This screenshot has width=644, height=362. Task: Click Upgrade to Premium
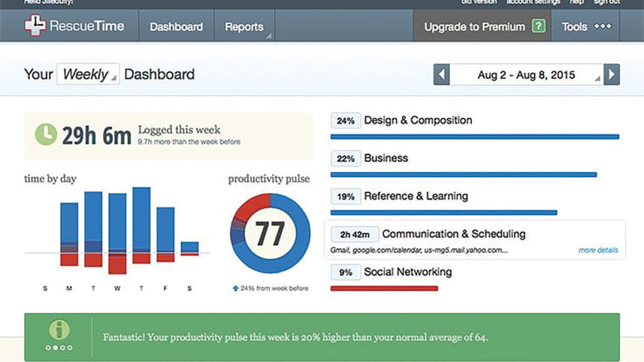click(x=473, y=27)
